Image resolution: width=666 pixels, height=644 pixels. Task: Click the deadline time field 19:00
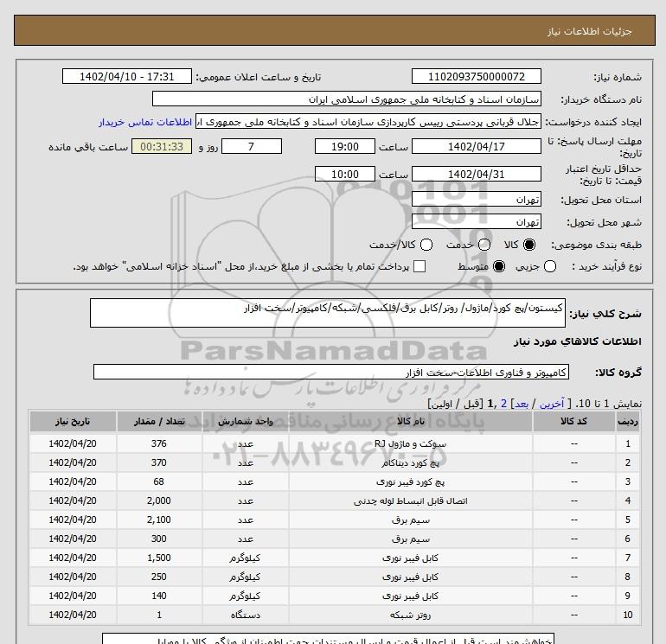point(345,146)
